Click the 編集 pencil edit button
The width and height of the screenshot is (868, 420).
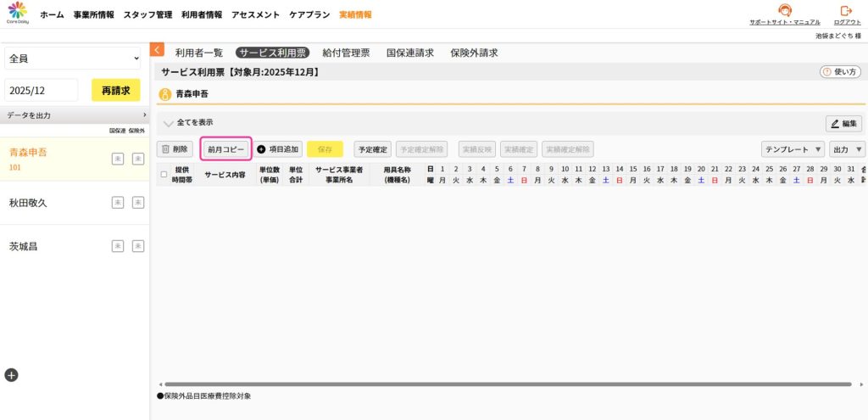tap(843, 124)
